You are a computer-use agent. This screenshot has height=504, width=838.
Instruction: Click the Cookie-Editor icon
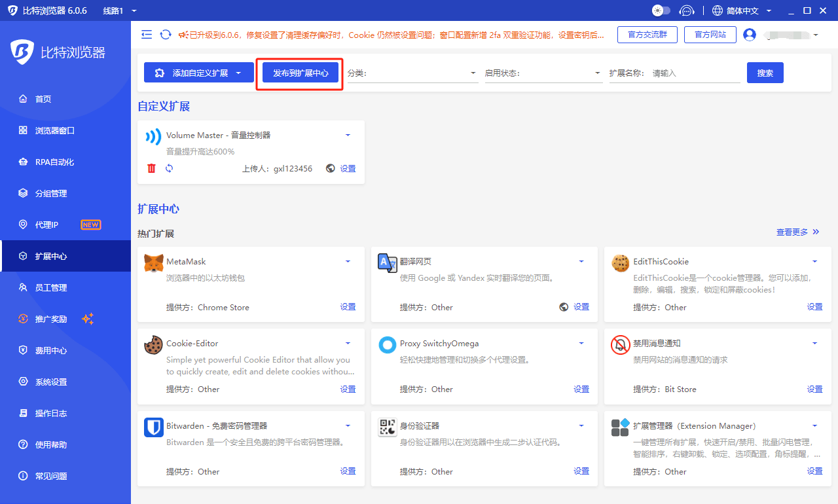154,345
